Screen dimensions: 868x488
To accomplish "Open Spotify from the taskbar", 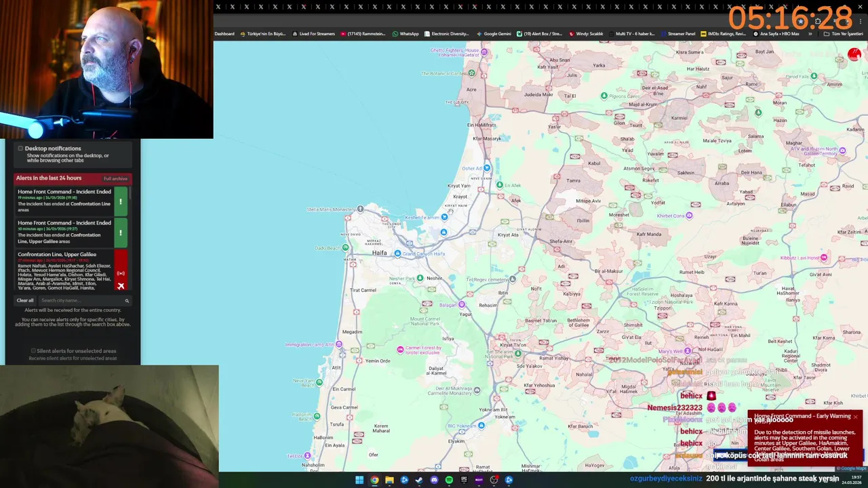I will click(x=449, y=480).
